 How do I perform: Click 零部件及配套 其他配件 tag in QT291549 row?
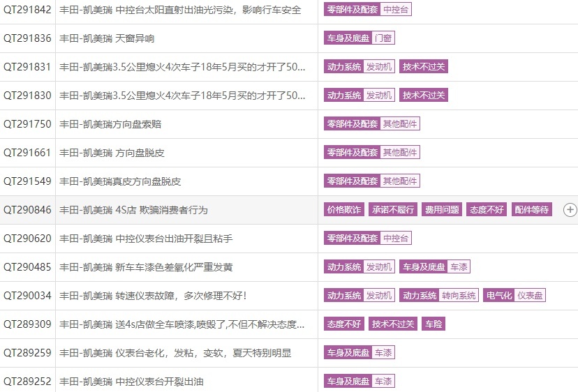coord(372,181)
